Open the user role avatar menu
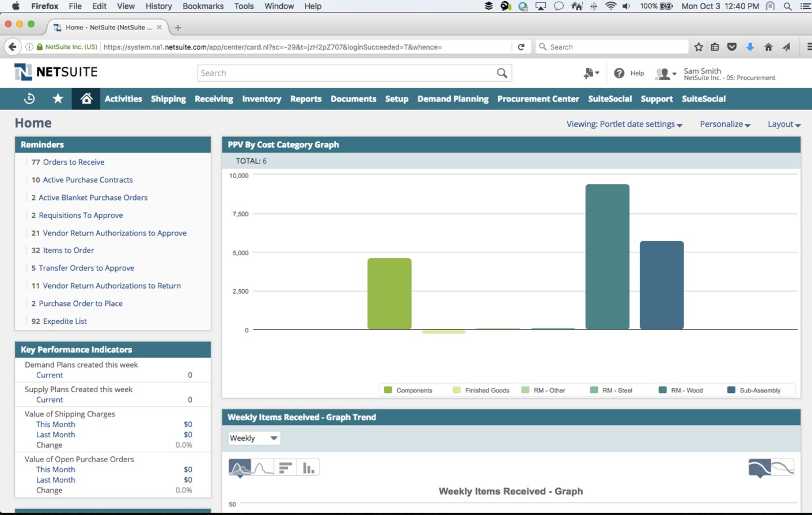This screenshot has width=812, height=515. point(665,74)
